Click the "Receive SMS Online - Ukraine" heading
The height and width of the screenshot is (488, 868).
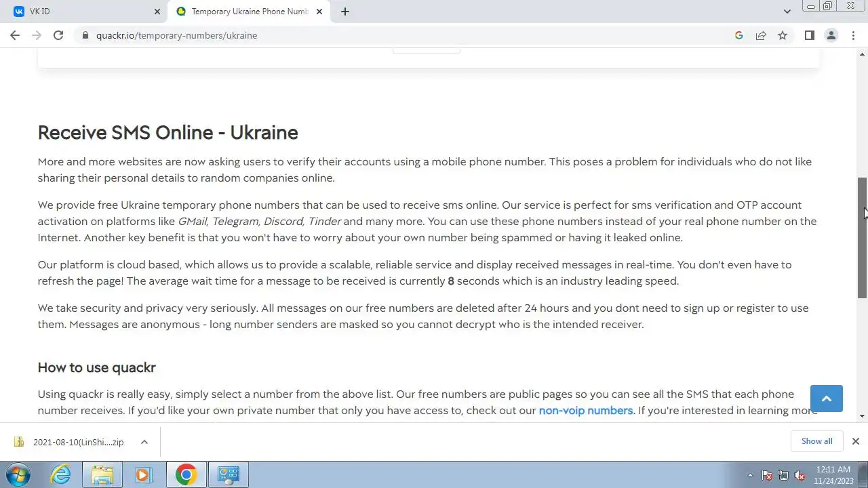tap(168, 132)
